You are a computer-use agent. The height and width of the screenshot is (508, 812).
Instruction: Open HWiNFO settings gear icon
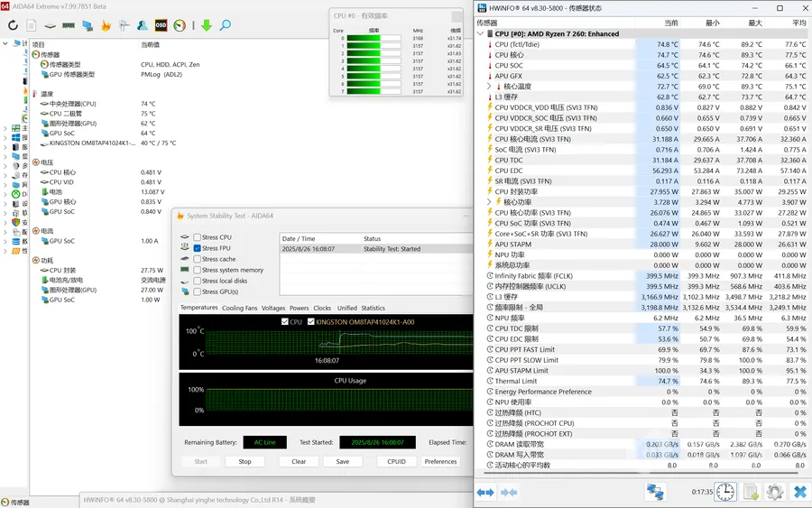pos(774,492)
